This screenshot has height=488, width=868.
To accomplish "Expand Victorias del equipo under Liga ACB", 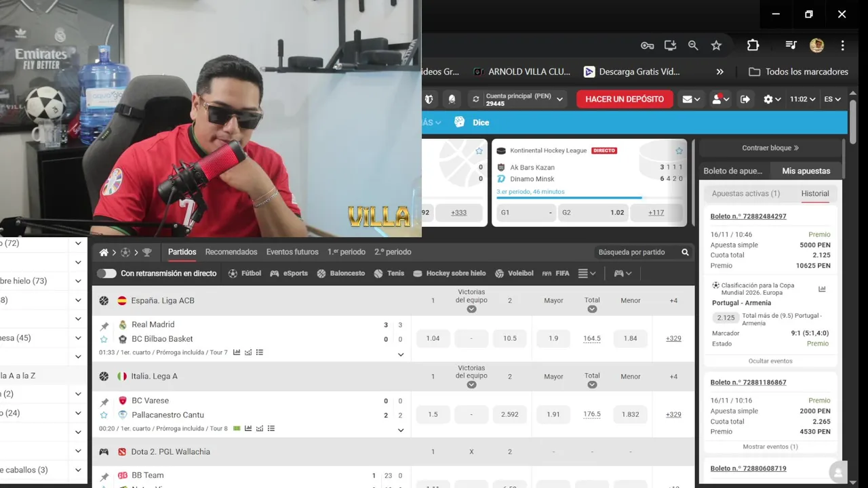I will click(471, 309).
